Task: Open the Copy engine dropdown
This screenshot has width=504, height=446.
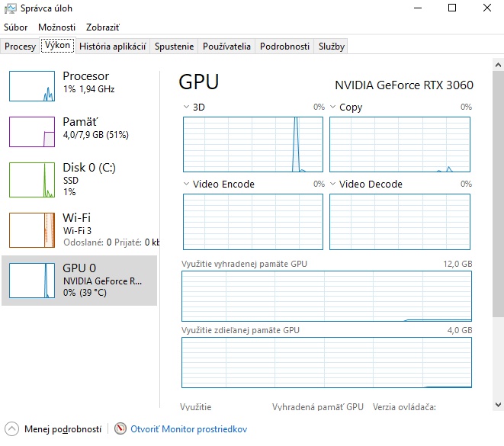Action: pyautogui.click(x=333, y=107)
